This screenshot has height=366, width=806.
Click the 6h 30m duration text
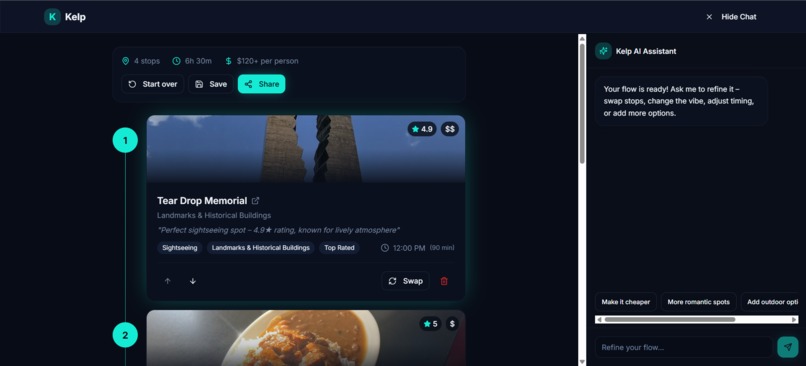[x=198, y=61]
